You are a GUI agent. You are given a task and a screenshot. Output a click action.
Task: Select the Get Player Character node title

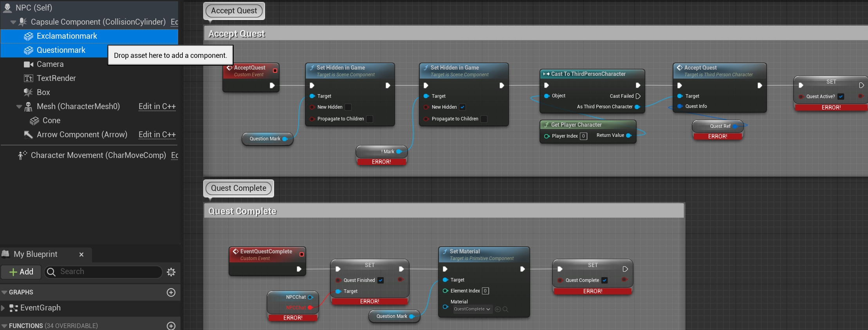[576, 125]
